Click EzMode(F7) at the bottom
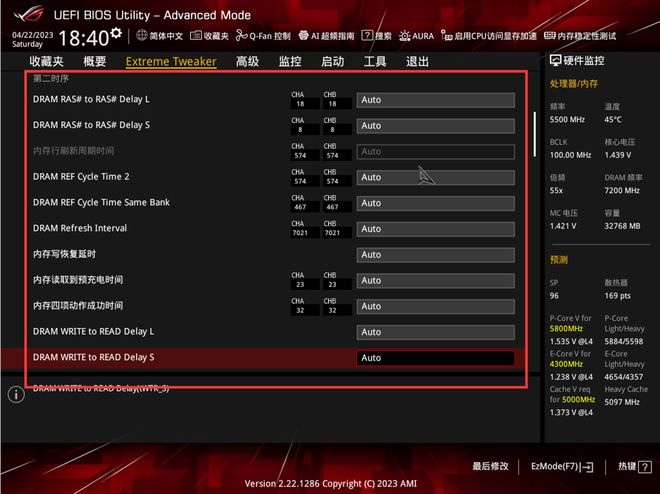The height and width of the screenshot is (494, 660). click(560, 467)
